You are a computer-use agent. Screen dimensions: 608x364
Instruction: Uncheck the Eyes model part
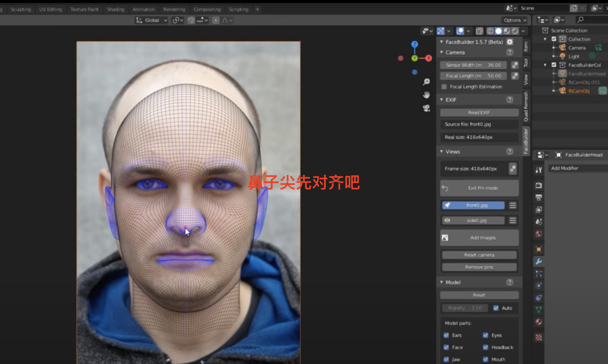[x=485, y=335]
